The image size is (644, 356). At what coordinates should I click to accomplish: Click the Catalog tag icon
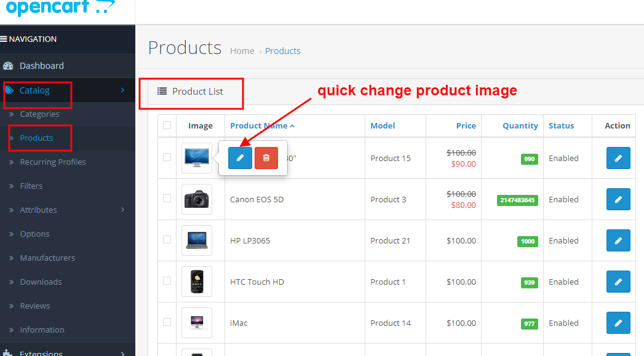click(x=9, y=90)
